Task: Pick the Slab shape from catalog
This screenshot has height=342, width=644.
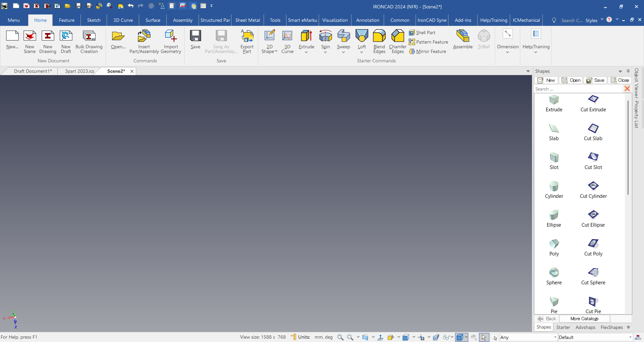Action: click(x=554, y=132)
